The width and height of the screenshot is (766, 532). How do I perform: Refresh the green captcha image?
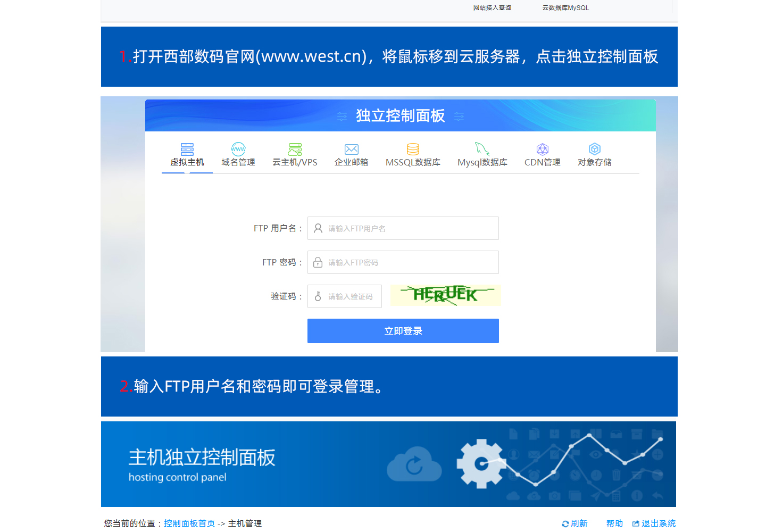point(445,295)
